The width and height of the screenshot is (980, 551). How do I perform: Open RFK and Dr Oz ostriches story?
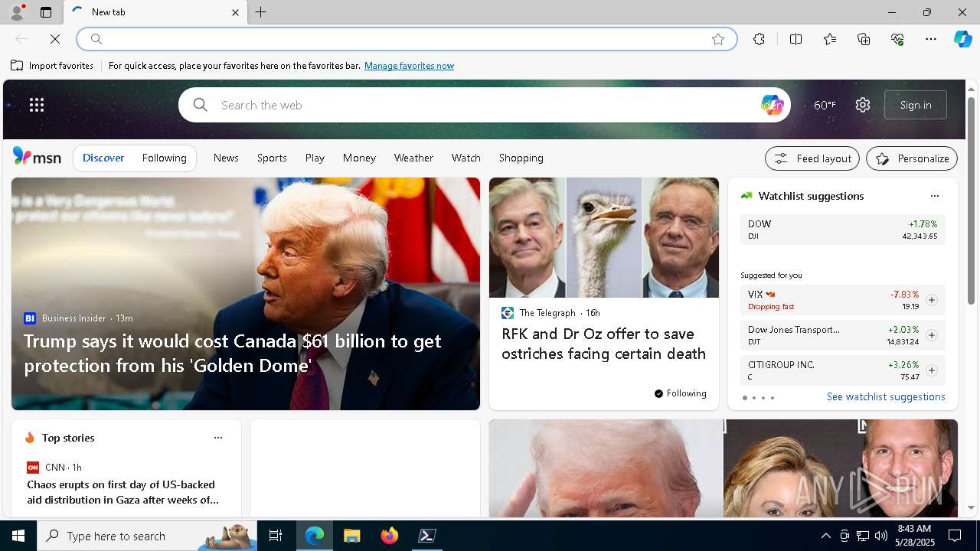click(603, 344)
